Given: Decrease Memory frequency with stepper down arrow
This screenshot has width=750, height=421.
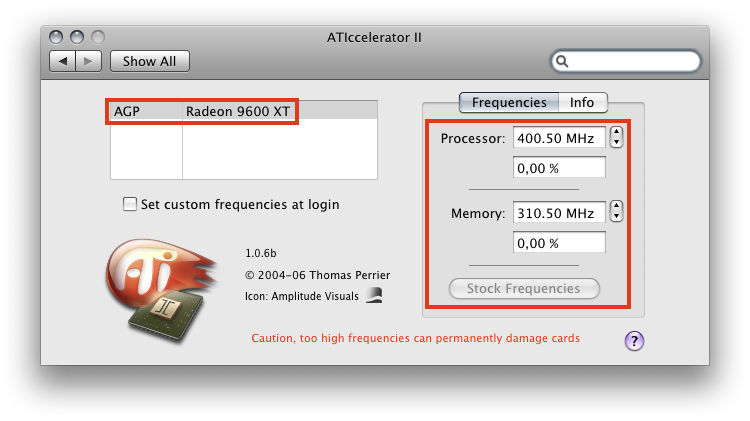Looking at the screenshot, I should pos(617,217).
